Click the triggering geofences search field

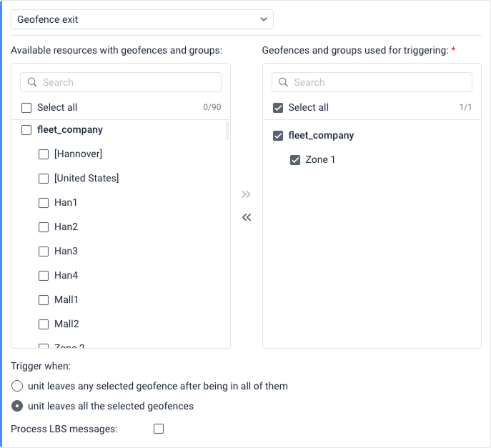tap(379, 82)
